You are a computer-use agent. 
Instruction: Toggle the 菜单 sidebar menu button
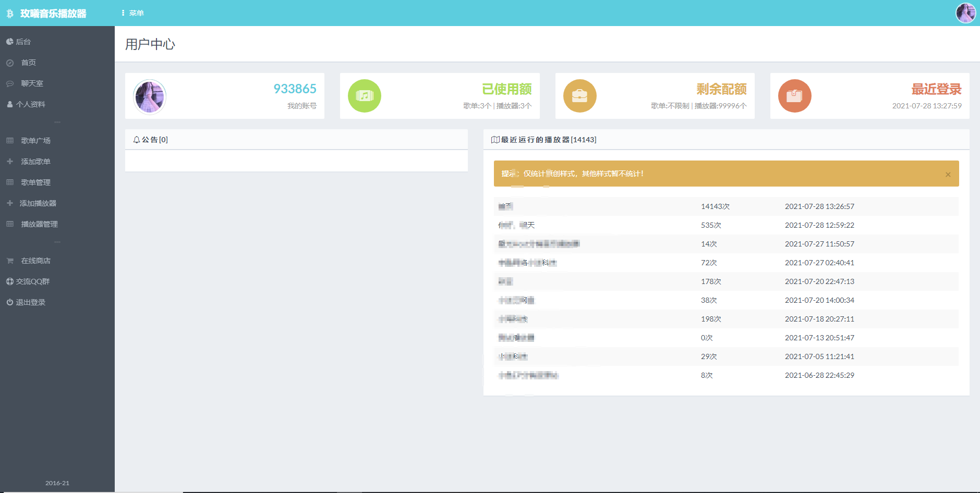point(133,13)
